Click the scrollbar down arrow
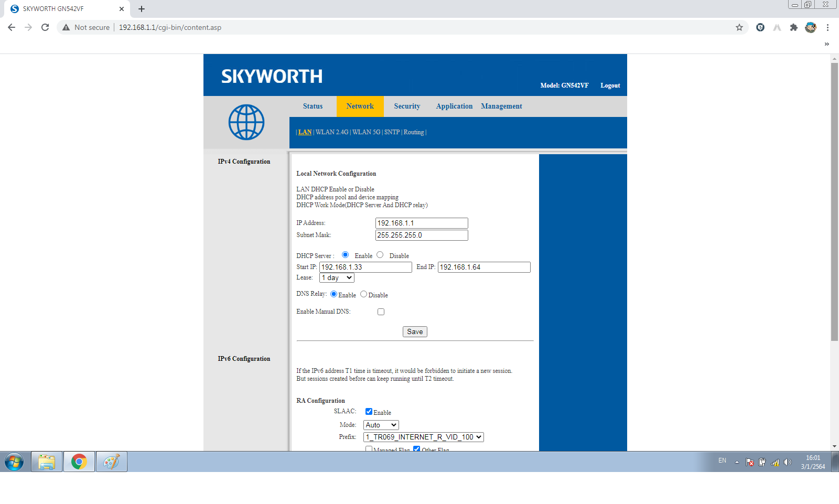839x504 pixels. tap(834, 447)
